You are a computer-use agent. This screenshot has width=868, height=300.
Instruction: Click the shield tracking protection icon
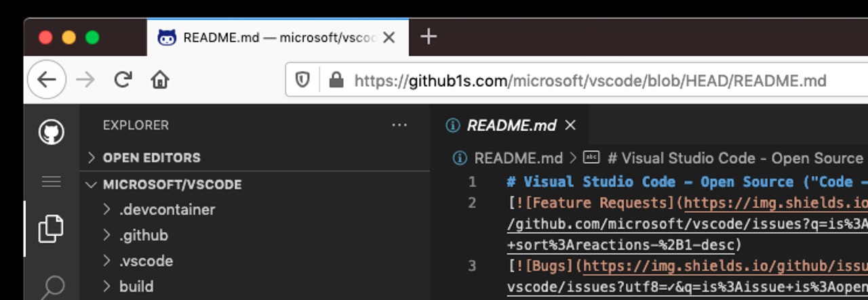tap(302, 81)
